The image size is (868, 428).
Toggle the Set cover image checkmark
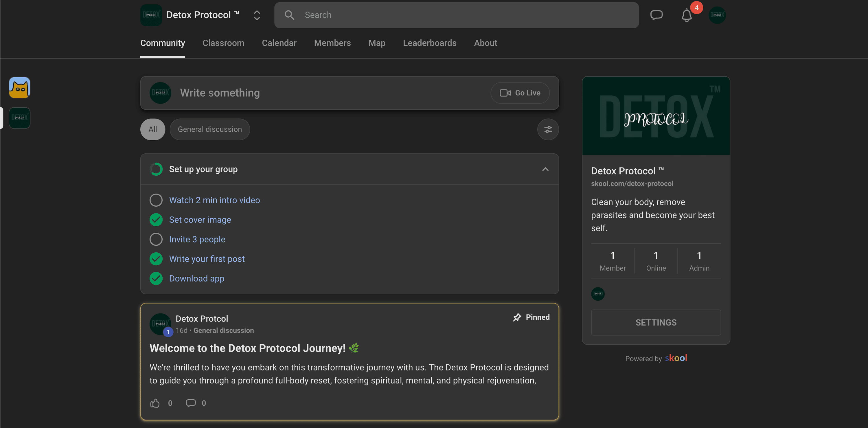pyautogui.click(x=156, y=220)
